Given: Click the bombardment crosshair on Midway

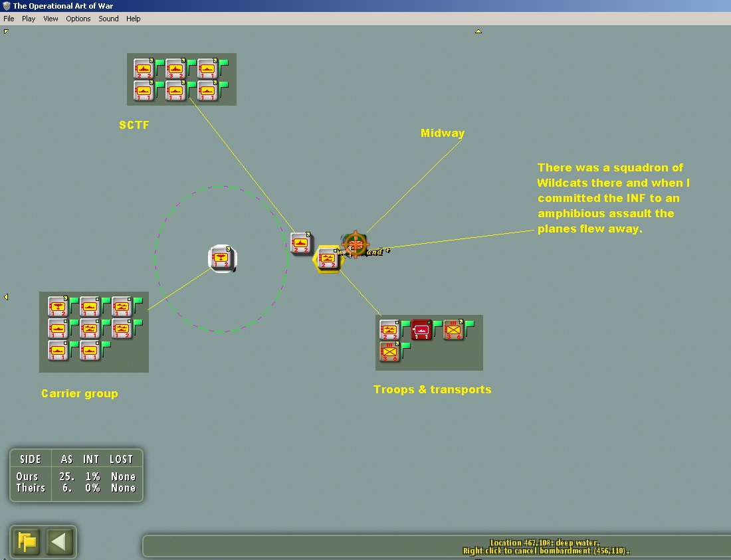Looking at the screenshot, I should coord(356,244).
